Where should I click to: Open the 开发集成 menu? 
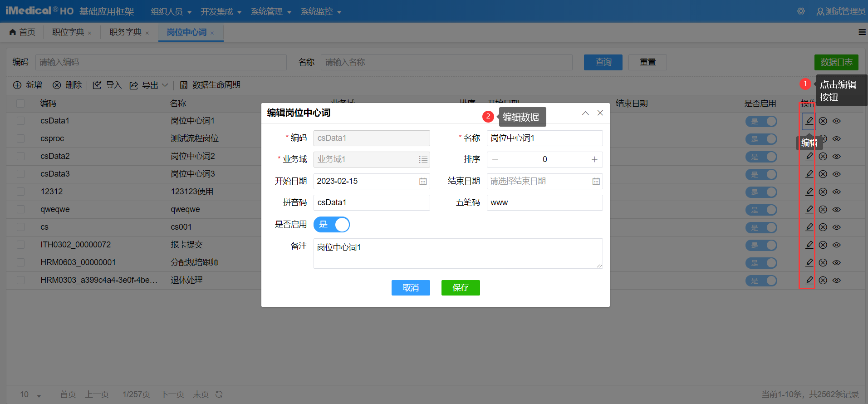221,11
